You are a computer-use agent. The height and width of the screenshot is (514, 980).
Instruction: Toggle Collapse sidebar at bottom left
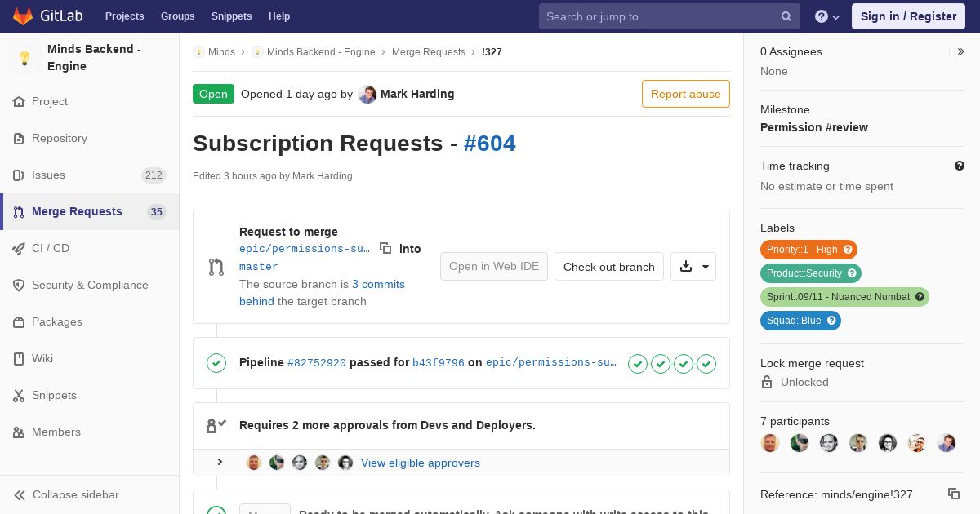(66, 494)
